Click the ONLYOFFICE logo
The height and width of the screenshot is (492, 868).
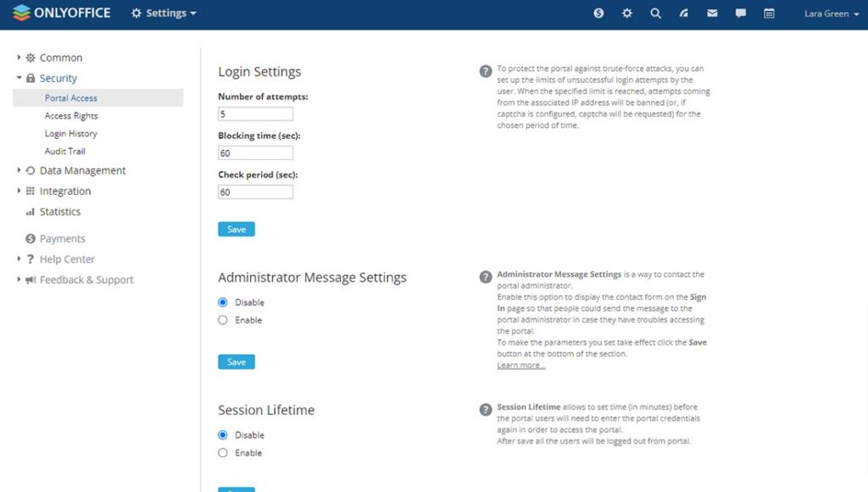(x=61, y=13)
